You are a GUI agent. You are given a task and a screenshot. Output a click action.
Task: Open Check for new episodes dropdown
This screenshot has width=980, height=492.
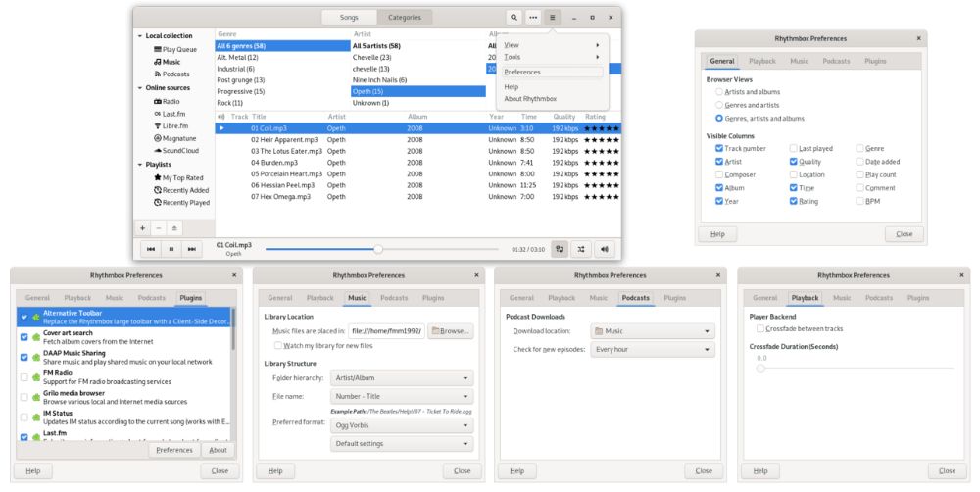pos(652,349)
